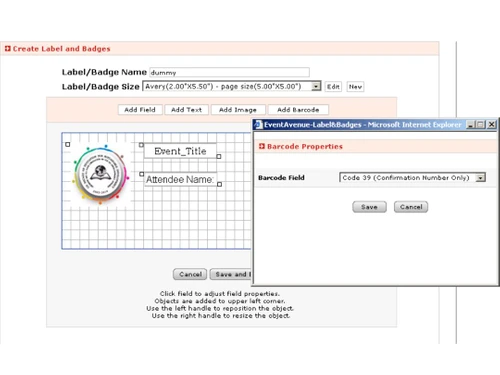The image size is (500, 375).
Task: Click the Add Barcode button
Action: pyautogui.click(x=298, y=110)
